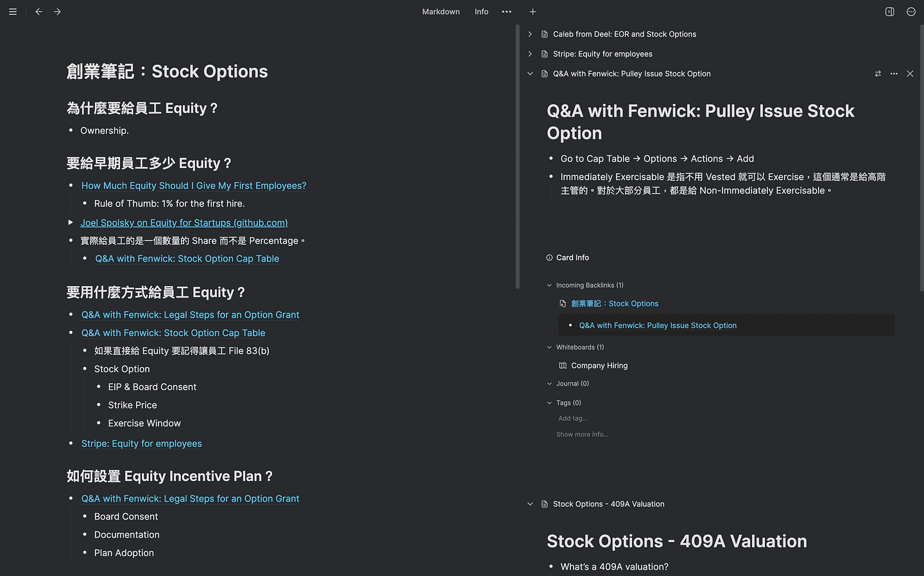Click the swap arrows icon on Pulley card

(878, 74)
